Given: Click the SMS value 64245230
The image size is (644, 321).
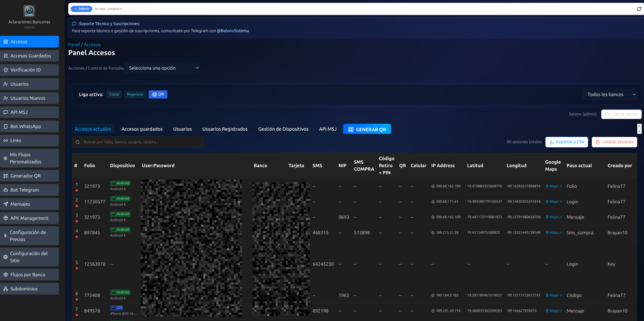Looking at the screenshot, I should (323, 264).
